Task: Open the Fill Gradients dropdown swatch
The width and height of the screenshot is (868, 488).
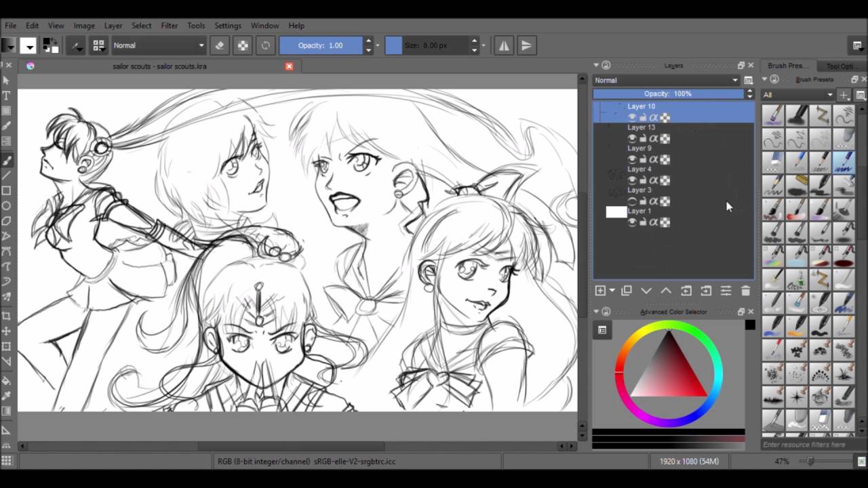Action: pos(7,45)
